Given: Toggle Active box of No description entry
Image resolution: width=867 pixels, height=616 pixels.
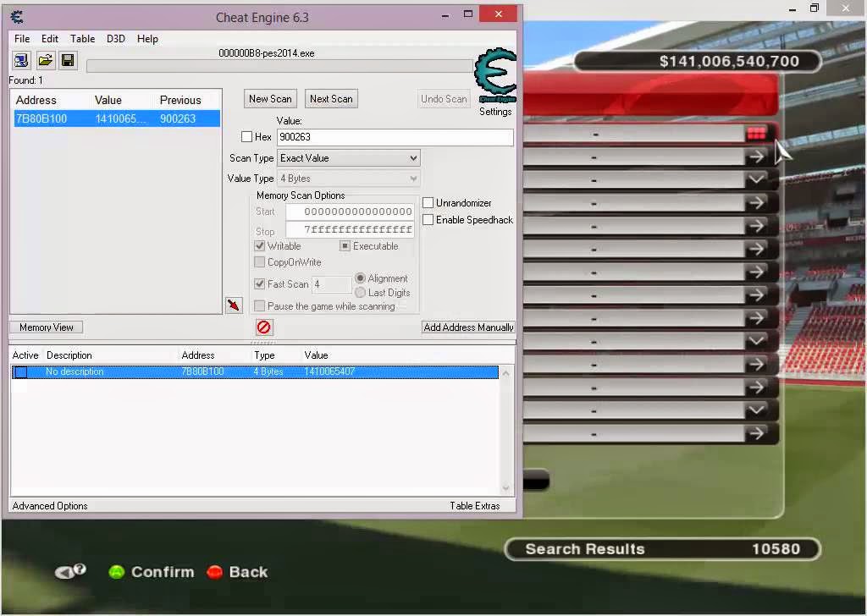Looking at the screenshot, I should (x=21, y=371).
